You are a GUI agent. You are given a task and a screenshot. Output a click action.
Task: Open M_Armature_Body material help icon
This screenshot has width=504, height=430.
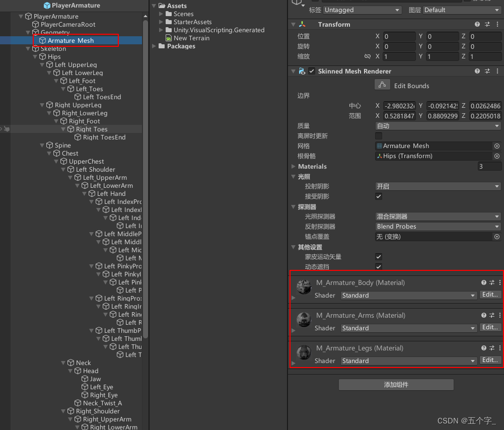(x=484, y=282)
